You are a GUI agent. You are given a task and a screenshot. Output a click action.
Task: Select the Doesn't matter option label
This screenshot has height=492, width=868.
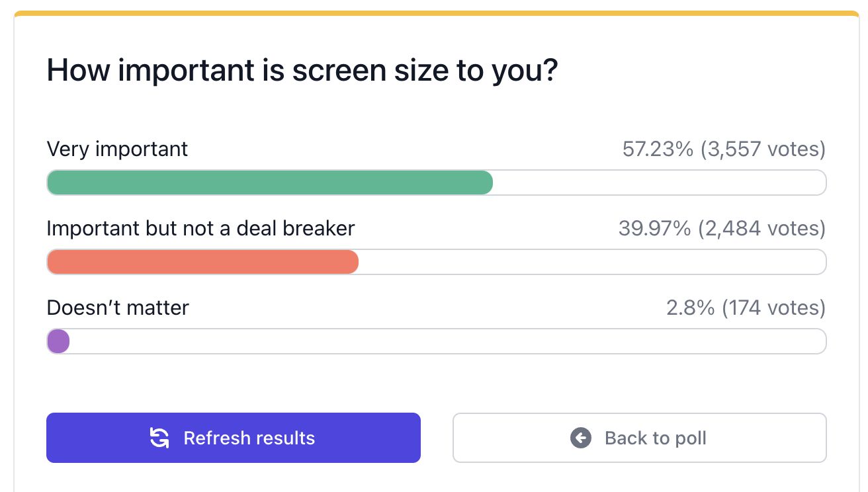118,307
